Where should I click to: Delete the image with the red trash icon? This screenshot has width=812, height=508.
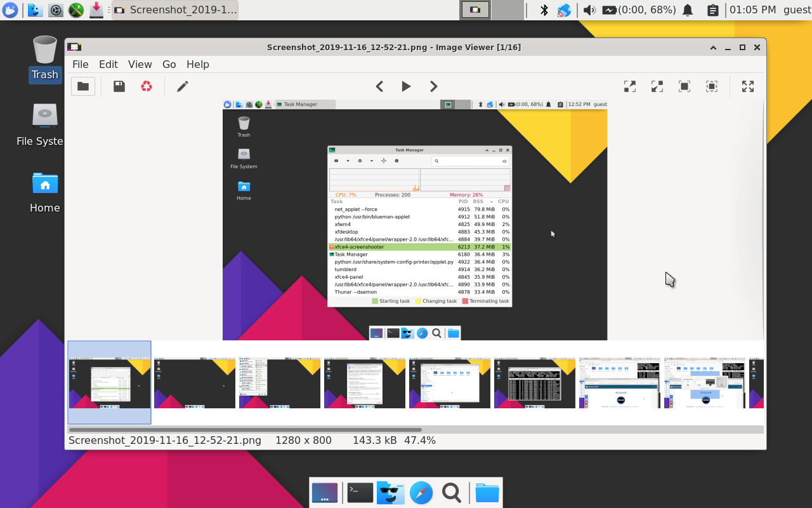pyautogui.click(x=147, y=86)
